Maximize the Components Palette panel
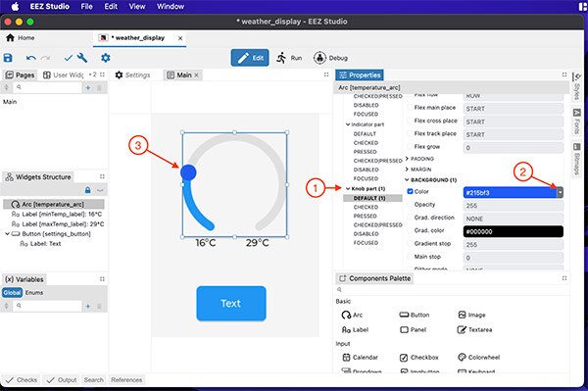The width and height of the screenshot is (588, 391). click(564, 278)
